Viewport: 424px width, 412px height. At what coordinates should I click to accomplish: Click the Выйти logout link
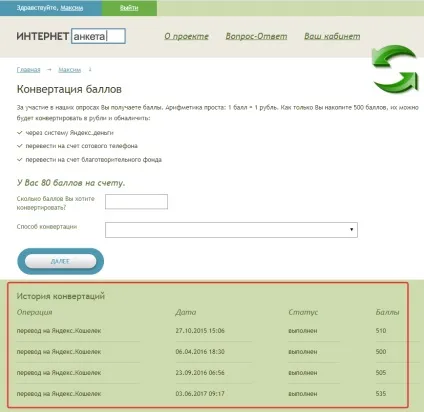pyautogui.click(x=129, y=8)
